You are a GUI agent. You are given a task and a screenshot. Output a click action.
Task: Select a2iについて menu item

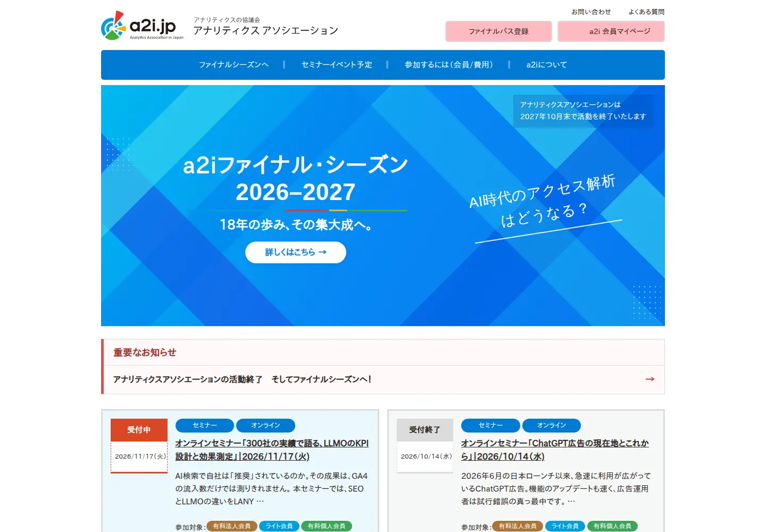[x=546, y=65]
